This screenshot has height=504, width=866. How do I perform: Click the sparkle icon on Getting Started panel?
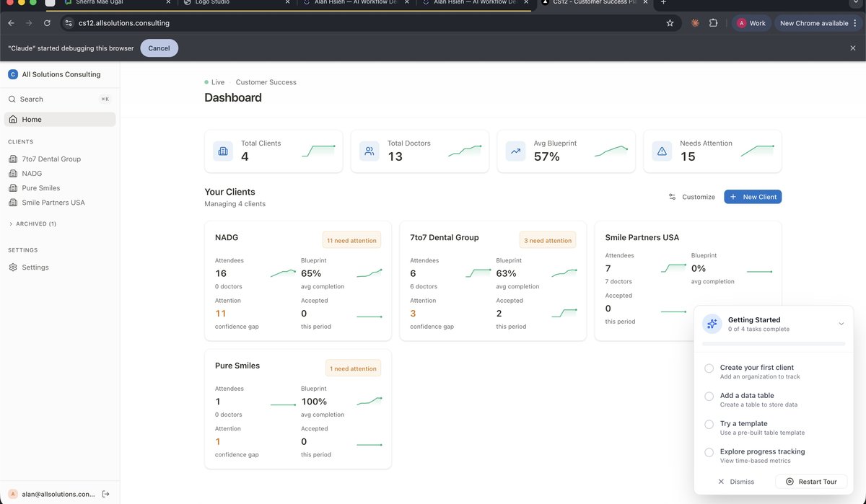point(712,323)
